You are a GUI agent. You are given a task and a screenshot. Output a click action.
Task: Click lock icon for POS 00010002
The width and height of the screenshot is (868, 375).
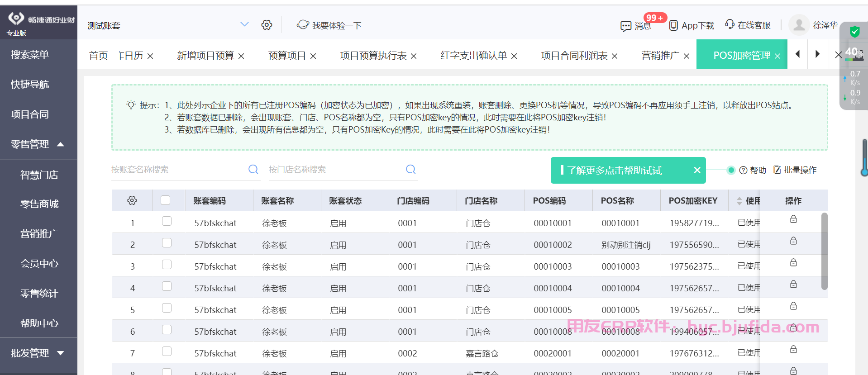click(793, 241)
